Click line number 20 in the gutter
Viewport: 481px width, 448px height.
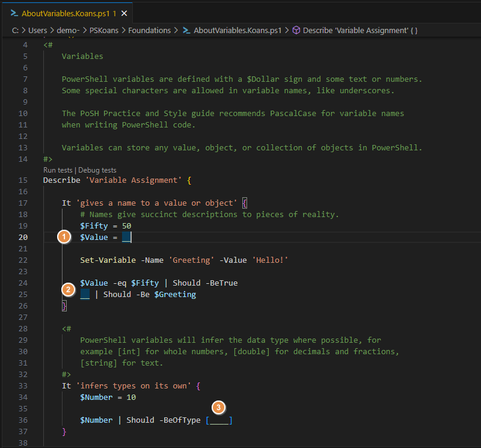coord(23,237)
